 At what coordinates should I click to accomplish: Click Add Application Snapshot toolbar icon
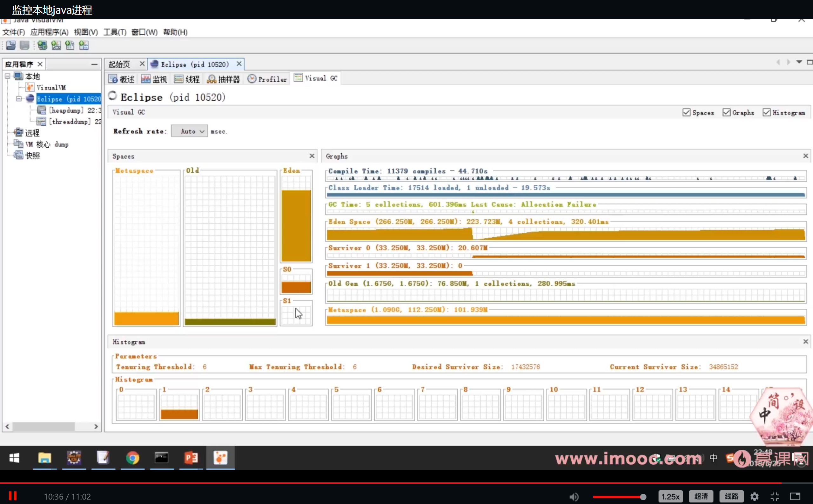84,45
